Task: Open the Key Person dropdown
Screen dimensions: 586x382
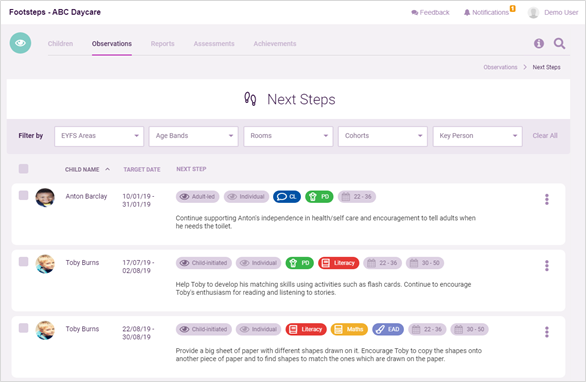Action: coord(478,136)
